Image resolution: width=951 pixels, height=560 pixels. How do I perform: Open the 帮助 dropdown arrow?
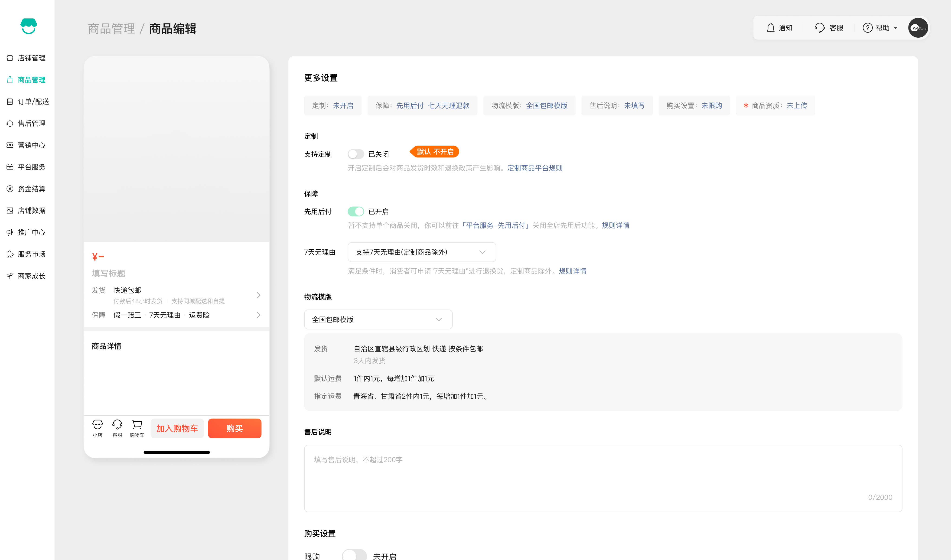[896, 28]
